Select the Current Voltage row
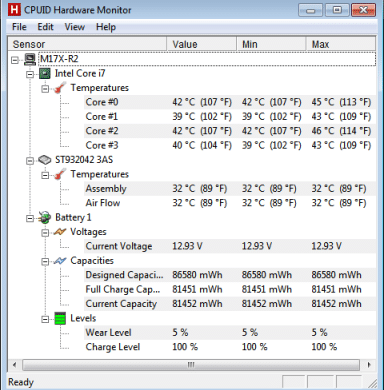Screen dimensions: 384x390 point(230,246)
